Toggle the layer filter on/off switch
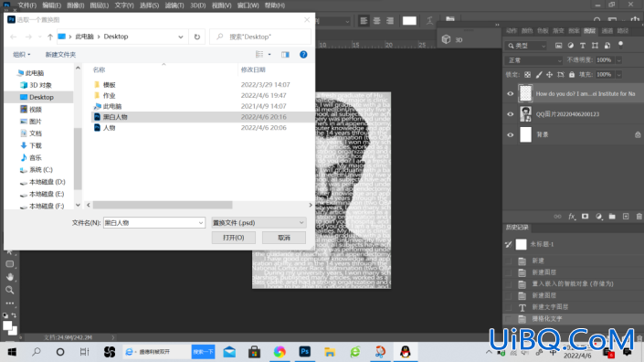The image size is (644, 362). [620, 45]
